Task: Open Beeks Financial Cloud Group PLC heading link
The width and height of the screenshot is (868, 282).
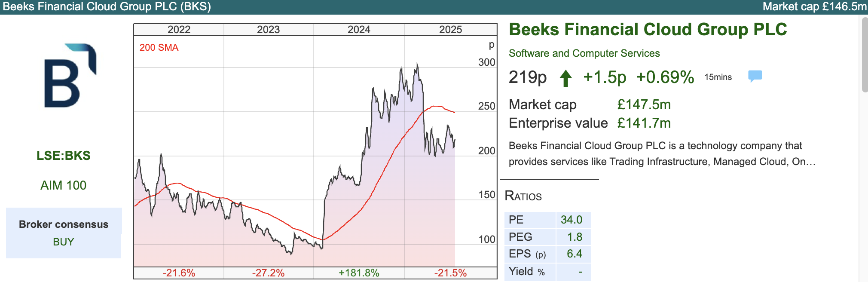Action: pyautogui.click(x=648, y=30)
